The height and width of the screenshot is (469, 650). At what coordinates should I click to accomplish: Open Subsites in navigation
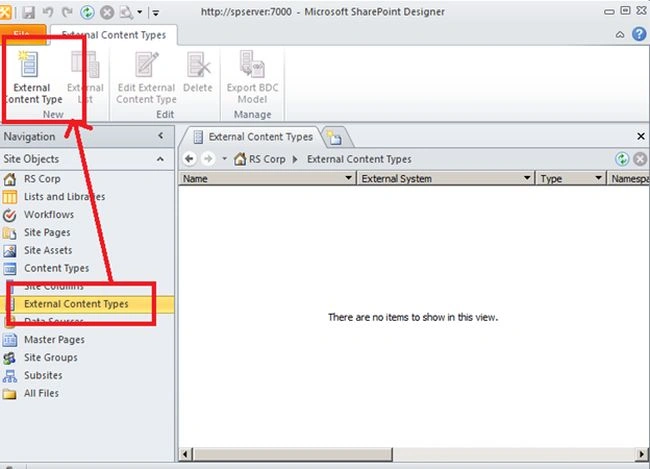pos(43,375)
